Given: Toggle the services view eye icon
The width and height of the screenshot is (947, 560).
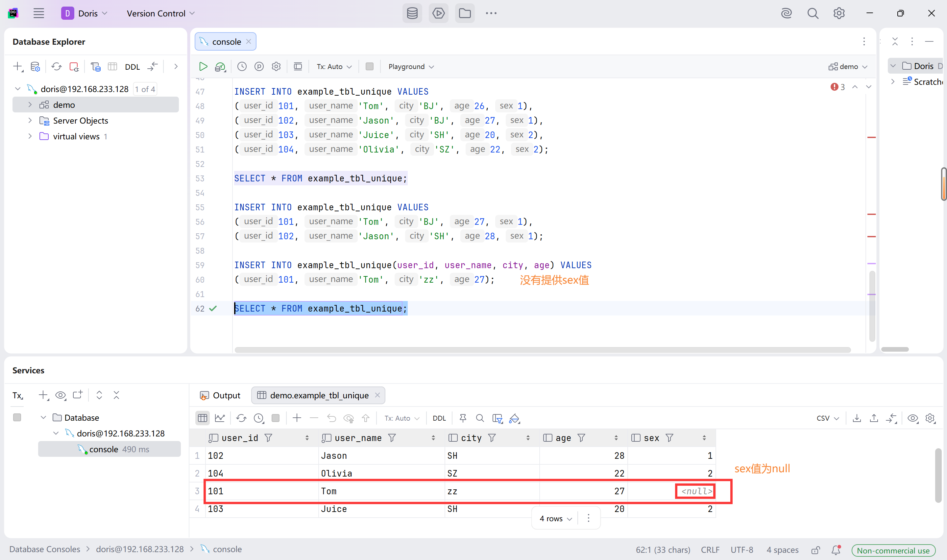Looking at the screenshot, I should click(x=61, y=395).
